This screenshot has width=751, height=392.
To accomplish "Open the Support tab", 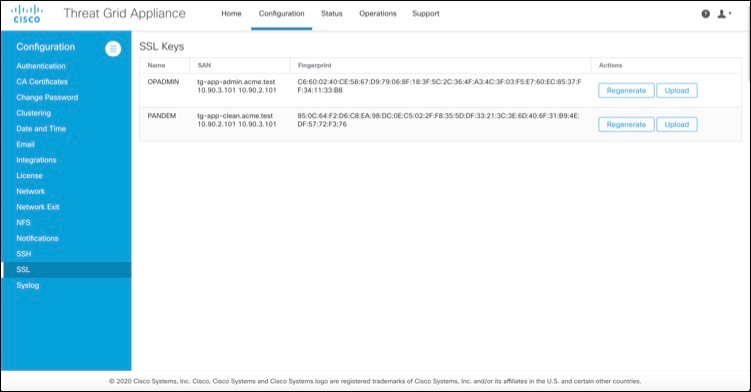I will [x=426, y=13].
